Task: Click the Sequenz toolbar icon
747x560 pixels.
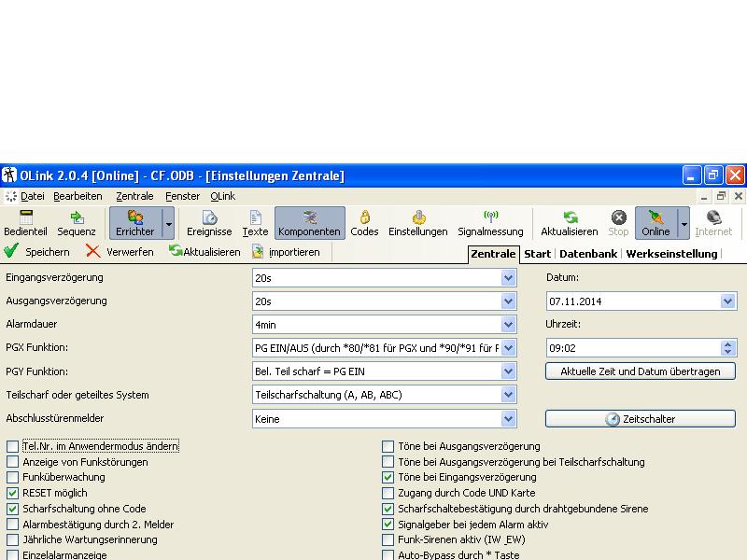Action: coord(77,222)
